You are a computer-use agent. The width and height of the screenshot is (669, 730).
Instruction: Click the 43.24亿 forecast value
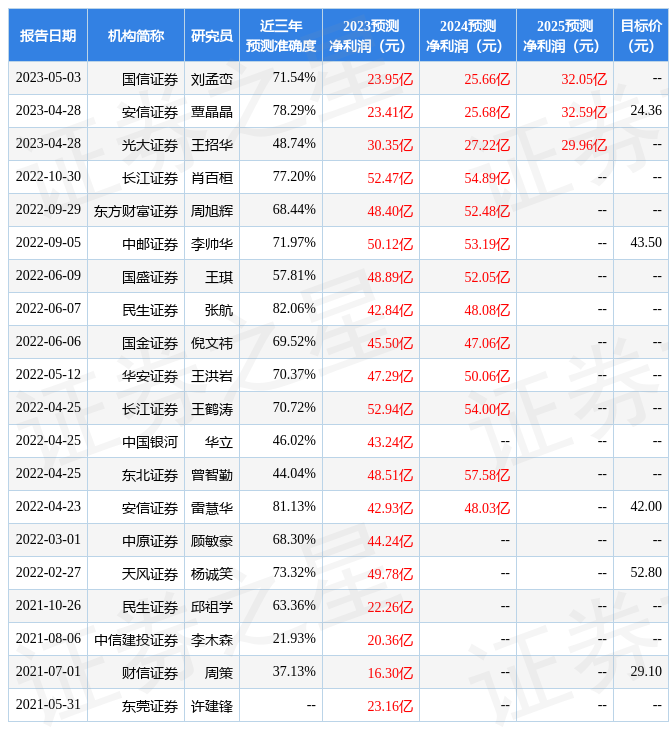point(390,442)
